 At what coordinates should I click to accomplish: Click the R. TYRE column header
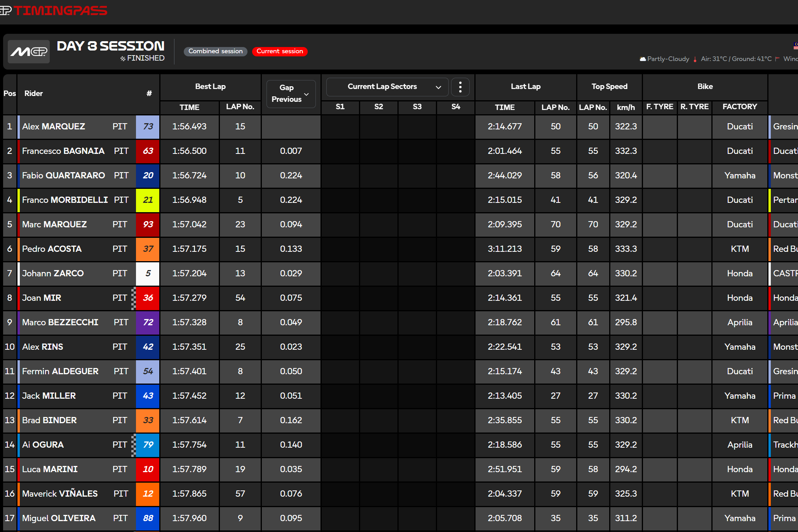tap(695, 107)
